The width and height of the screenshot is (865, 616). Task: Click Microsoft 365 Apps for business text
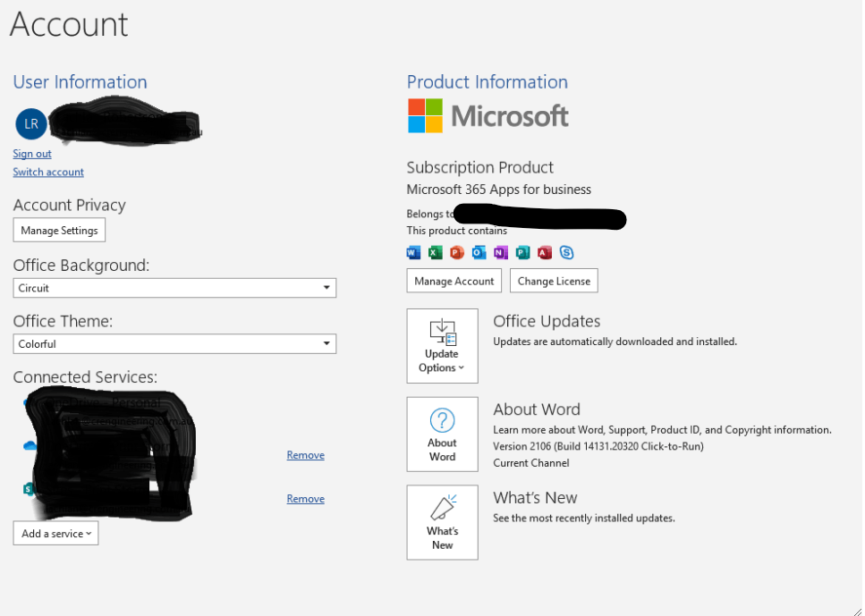[499, 190]
